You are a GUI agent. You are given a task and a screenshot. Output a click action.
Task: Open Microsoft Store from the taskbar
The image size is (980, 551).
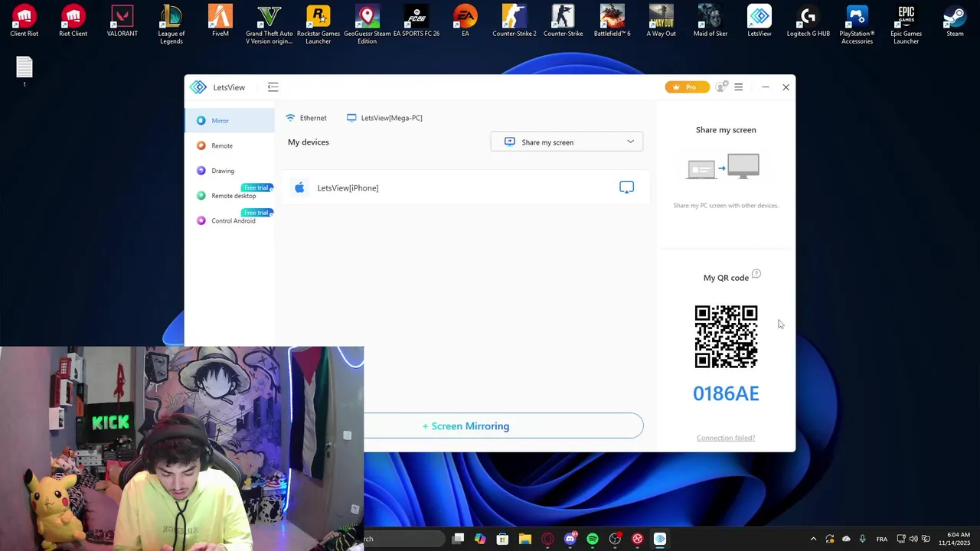pyautogui.click(x=502, y=539)
